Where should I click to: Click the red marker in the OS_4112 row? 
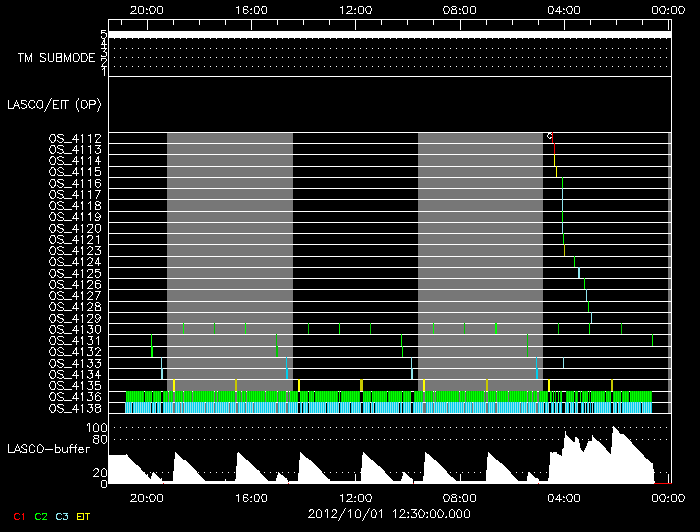[553, 138]
